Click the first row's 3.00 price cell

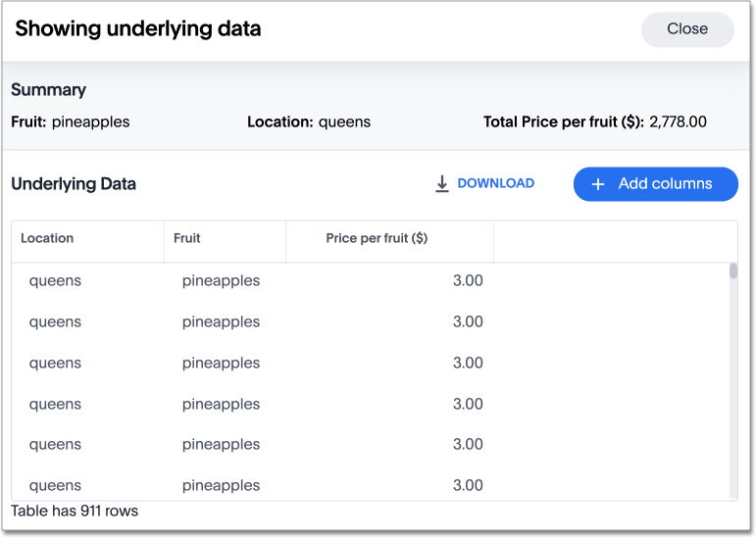[468, 280]
